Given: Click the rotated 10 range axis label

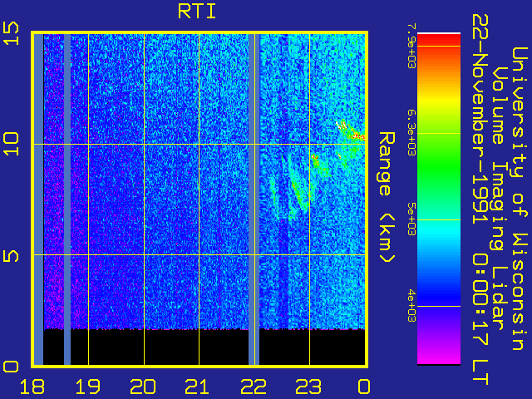Looking at the screenshot, I should pyautogui.click(x=11, y=144).
